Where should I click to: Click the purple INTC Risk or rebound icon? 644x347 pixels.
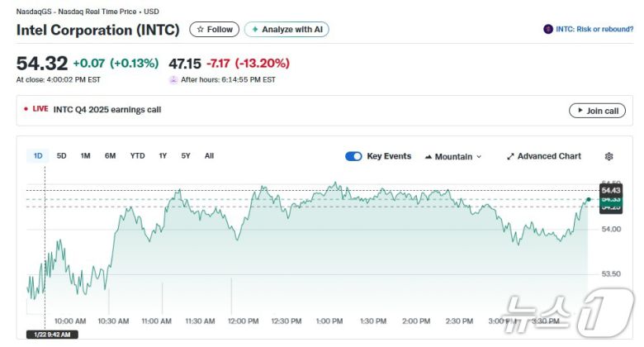pyautogui.click(x=548, y=30)
